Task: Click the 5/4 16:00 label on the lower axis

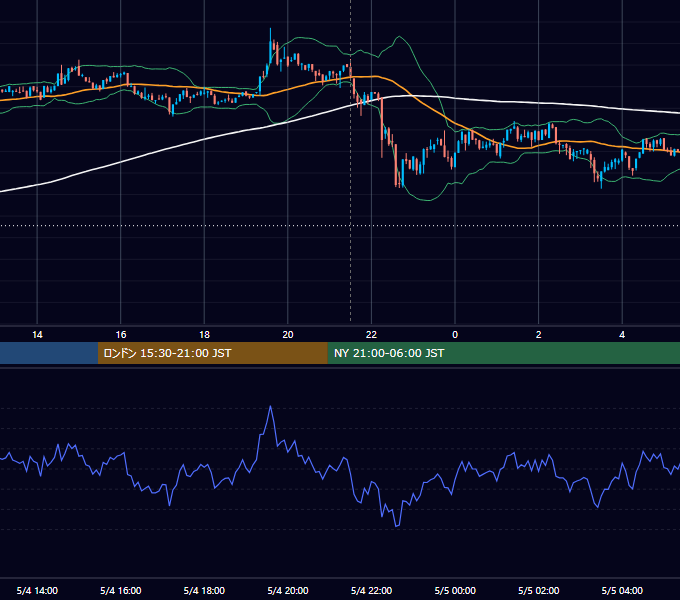Action: pyautogui.click(x=121, y=590)
